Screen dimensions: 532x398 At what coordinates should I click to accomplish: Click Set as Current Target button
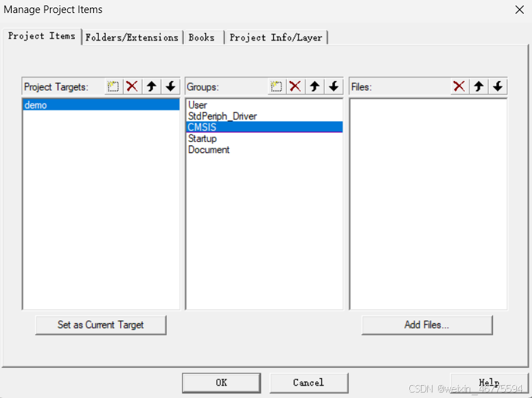101,325
